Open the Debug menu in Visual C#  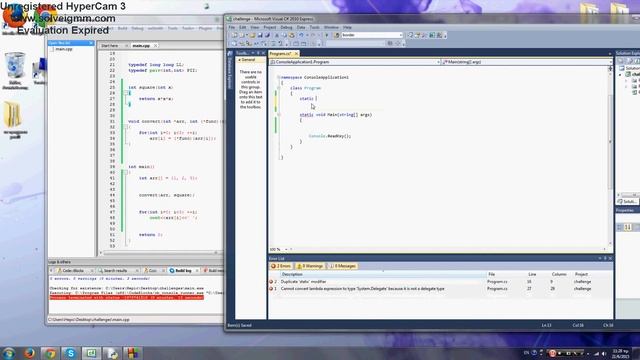[286, 27]
